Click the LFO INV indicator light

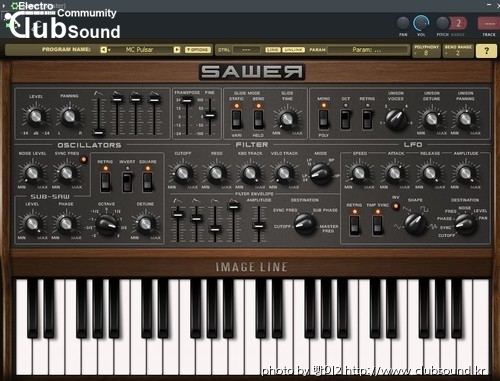pyautogui.click(x=396, y=206)
